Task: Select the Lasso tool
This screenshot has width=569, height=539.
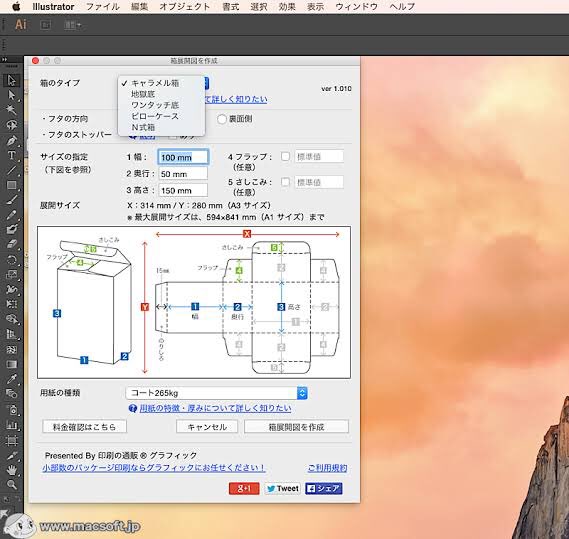Action: [x=11, y=124]
